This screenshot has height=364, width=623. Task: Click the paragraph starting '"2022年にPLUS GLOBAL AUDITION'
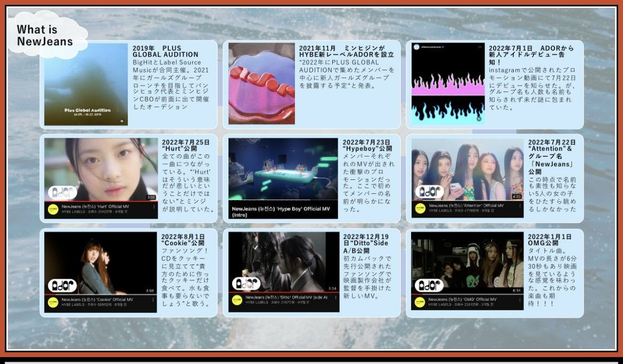[x=347, y=74]
